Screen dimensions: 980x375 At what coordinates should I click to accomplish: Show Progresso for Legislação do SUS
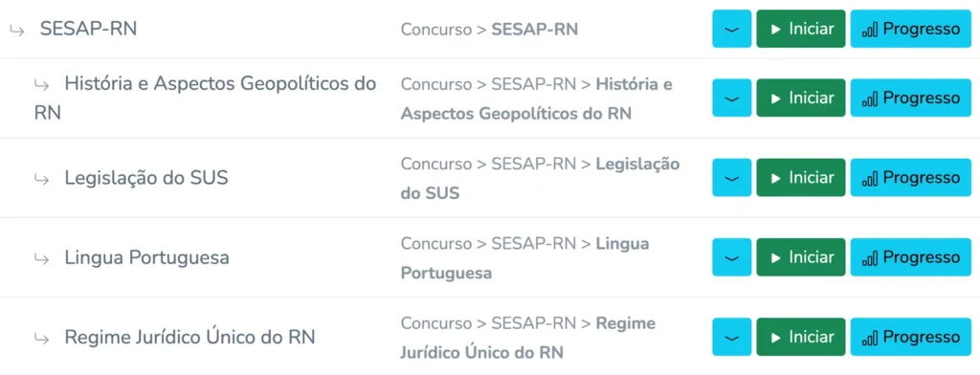coord(911,178)
